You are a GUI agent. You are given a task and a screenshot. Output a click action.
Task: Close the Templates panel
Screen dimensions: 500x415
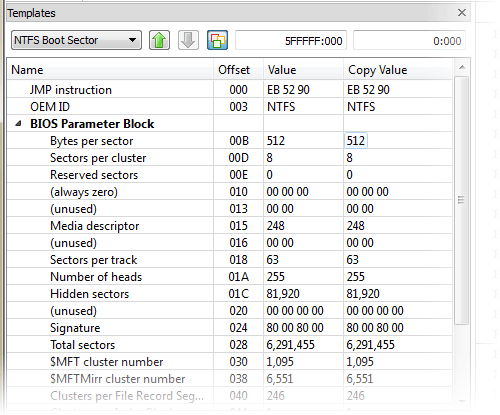[462, 13]
